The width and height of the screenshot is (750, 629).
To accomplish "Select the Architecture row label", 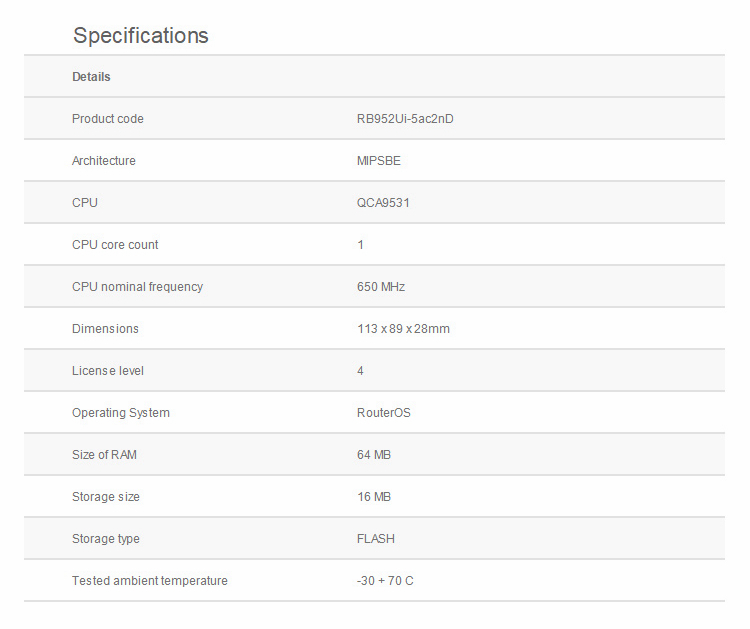I will [104, 161].
